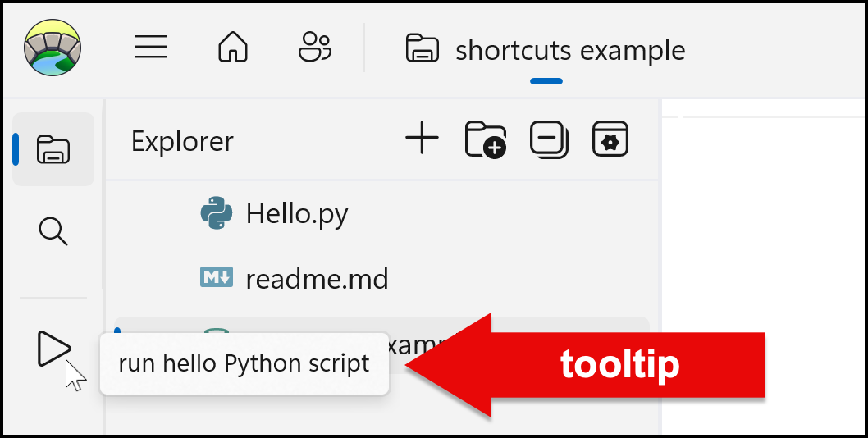Open the users and accounts icon
This screenshot has height=438, width=868.
point(314,48)
